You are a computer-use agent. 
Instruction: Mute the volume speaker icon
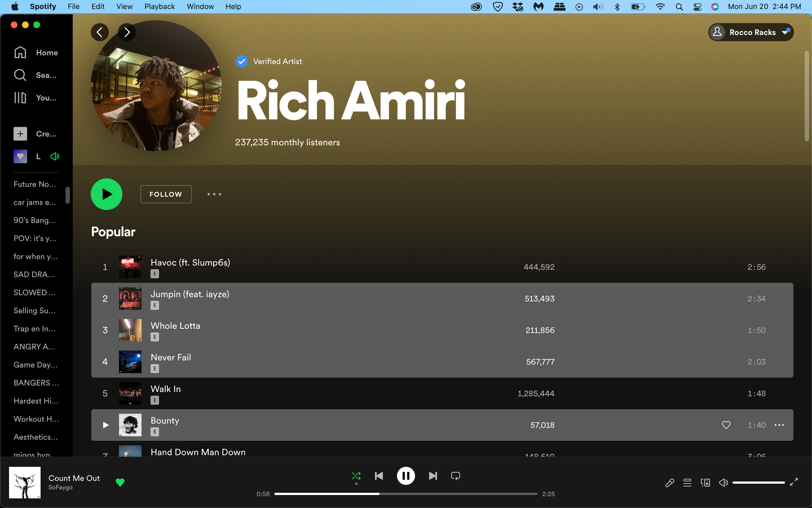(x=723, y=482)
